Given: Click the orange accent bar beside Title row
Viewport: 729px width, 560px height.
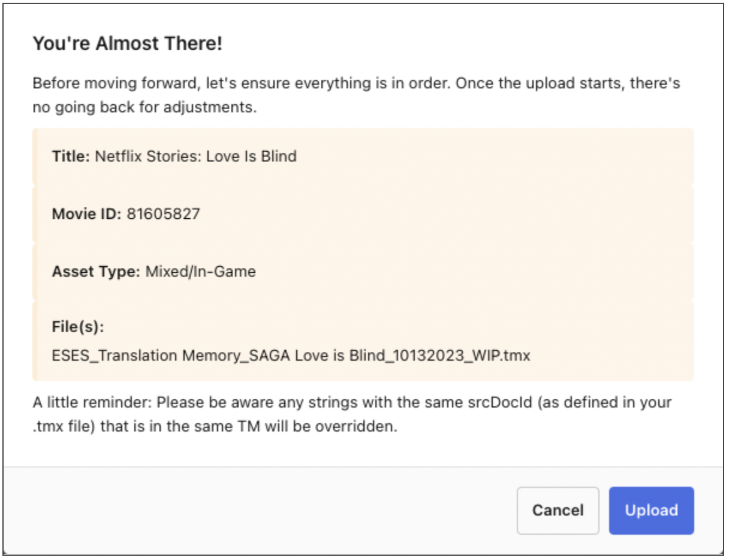Looking at the screenshot, I should point(35,156).
